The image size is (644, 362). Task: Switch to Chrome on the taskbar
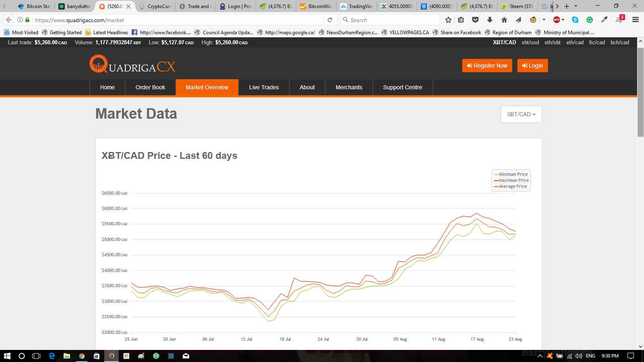(82, 356)
